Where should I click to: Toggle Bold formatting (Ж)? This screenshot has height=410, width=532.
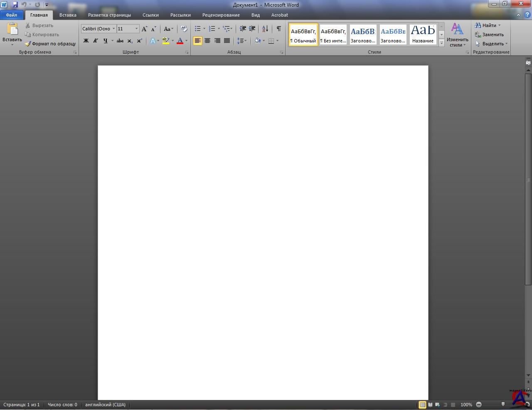pos(86,41)
